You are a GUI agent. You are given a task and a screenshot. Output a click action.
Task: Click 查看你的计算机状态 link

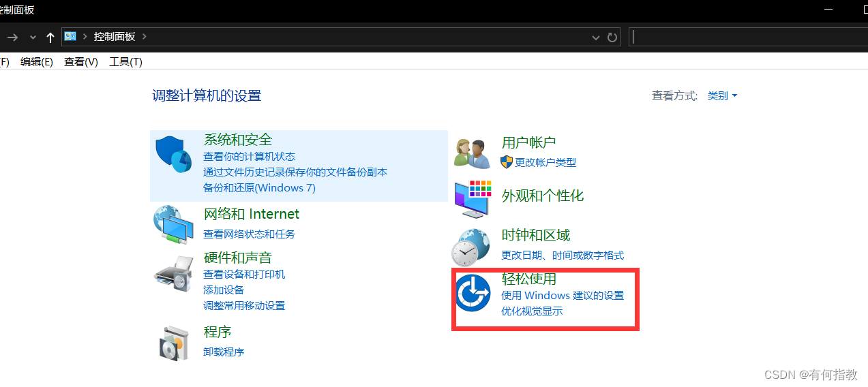tap(250, 157)
